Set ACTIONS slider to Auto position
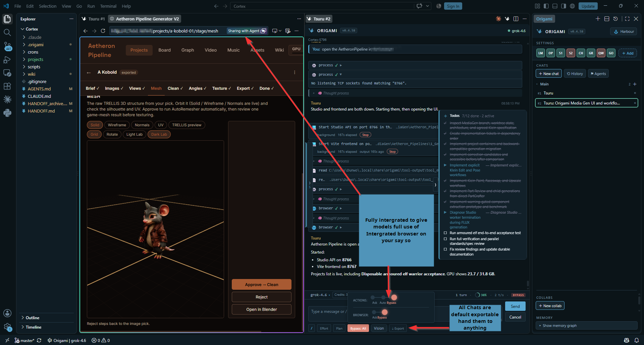 pyautogui.click(x=383, y=297)
